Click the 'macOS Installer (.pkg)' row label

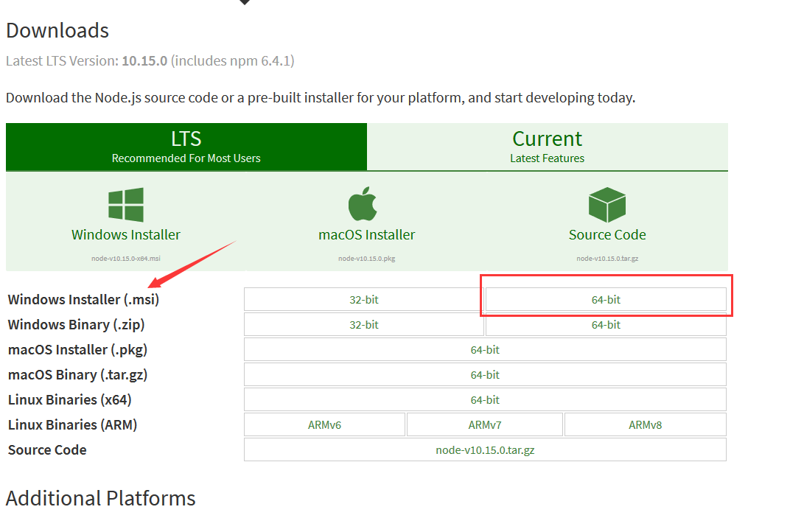78,349
